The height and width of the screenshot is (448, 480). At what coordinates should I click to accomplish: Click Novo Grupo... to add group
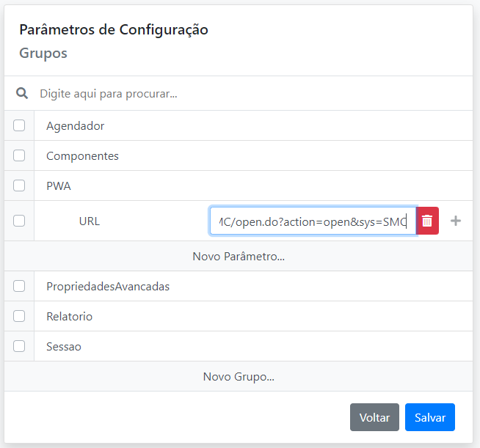point(239,377)
